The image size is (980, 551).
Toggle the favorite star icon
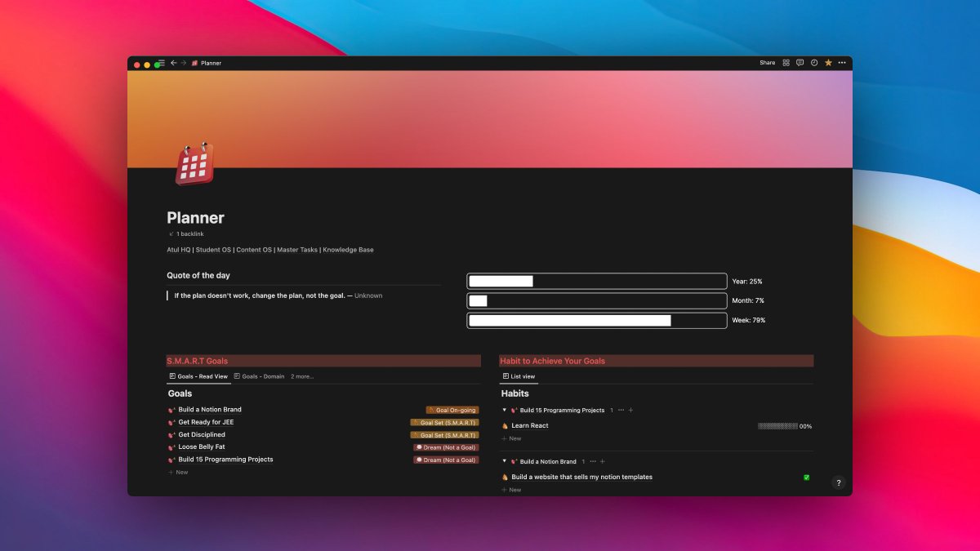pyautogui.click(x=828, y=63)
